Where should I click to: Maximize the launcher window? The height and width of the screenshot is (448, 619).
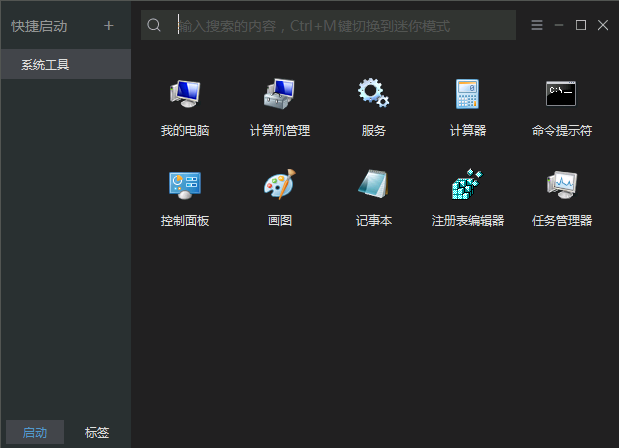coord(581,25)
